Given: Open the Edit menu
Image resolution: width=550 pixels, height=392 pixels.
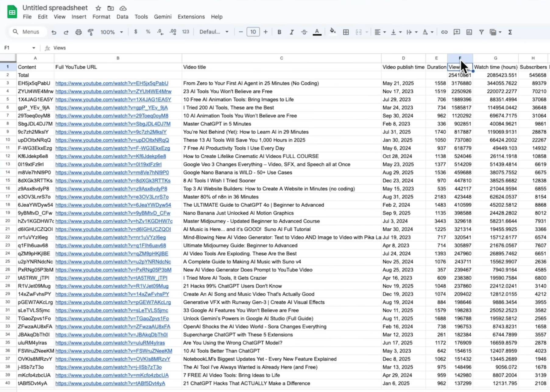Looking at the screenshot, I should [x=43, y=17].
